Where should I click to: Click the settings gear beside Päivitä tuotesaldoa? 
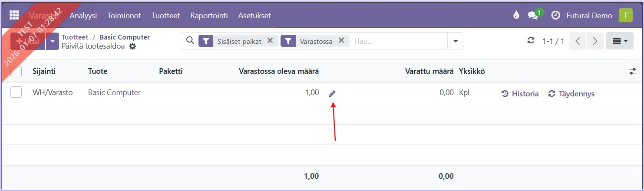pos(132,46)
